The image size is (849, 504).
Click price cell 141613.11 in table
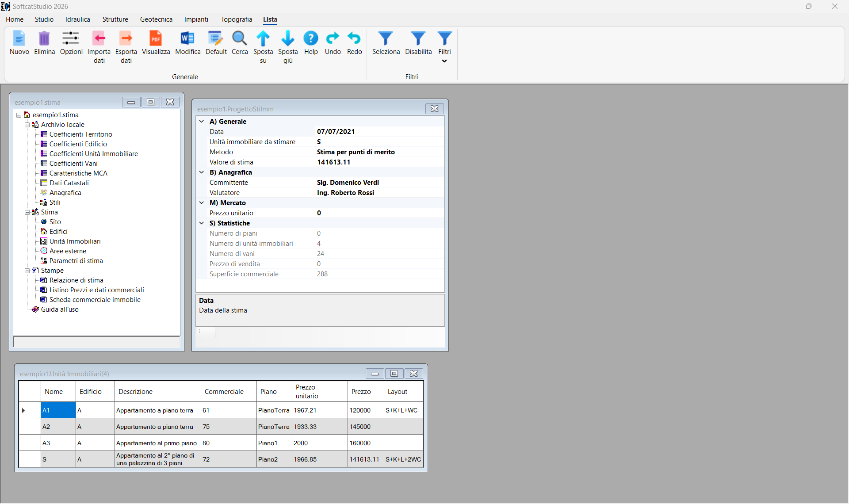point(366,459)
